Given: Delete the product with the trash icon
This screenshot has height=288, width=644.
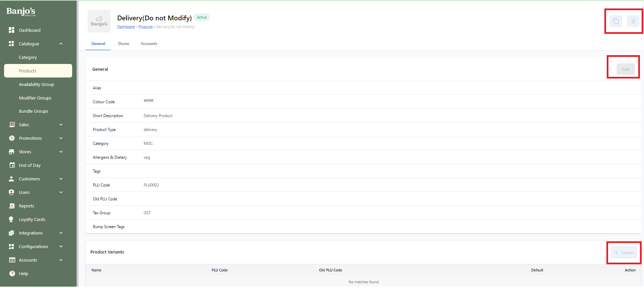Looking at the screenshot, I should (x=633, y=21).
